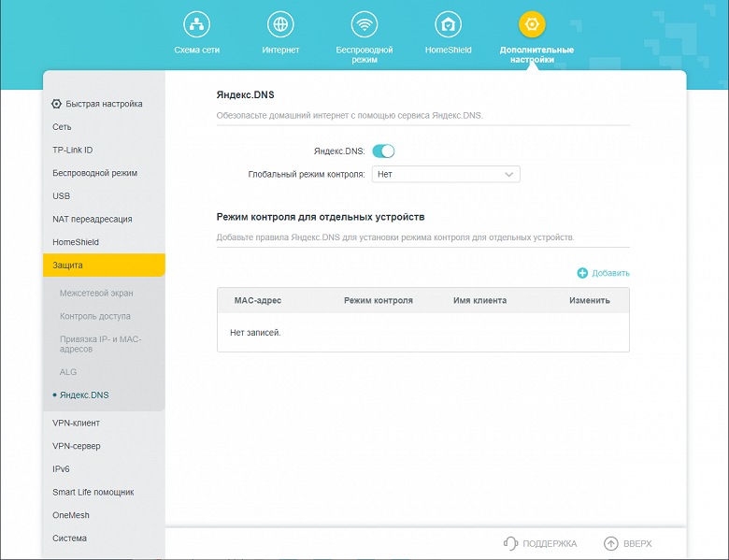Click the Имя клиента column header

click(479, 300)
